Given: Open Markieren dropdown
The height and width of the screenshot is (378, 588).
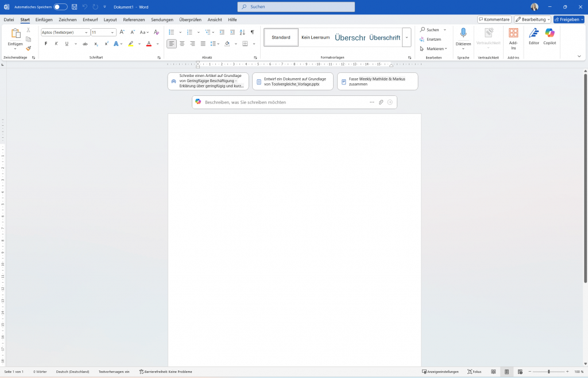Looking at the screenshot, I should click(434, 49).
